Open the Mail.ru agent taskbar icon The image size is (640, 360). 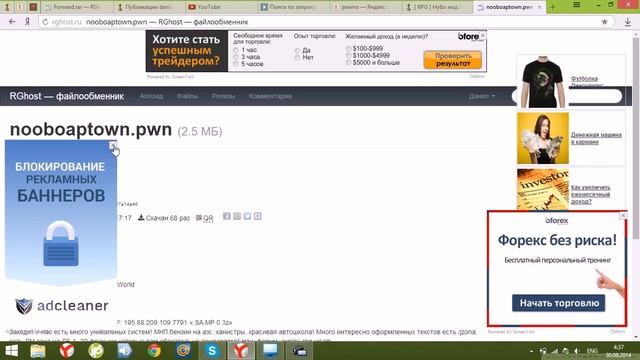point(183,351)
